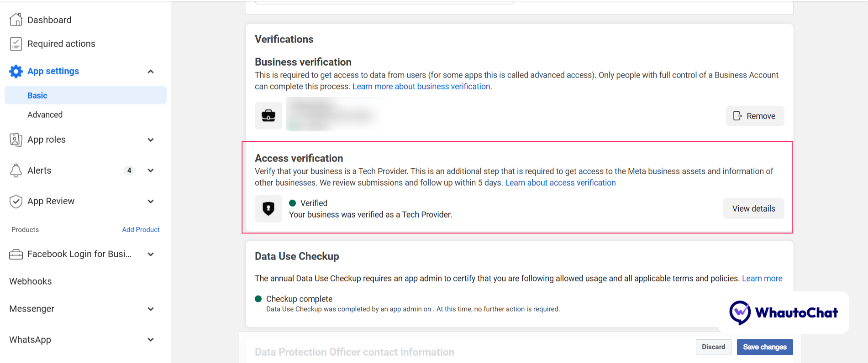Click the Alerts notification badge showing 4
The width and height of the screenshot is (868, 363).
coord(129,170)
